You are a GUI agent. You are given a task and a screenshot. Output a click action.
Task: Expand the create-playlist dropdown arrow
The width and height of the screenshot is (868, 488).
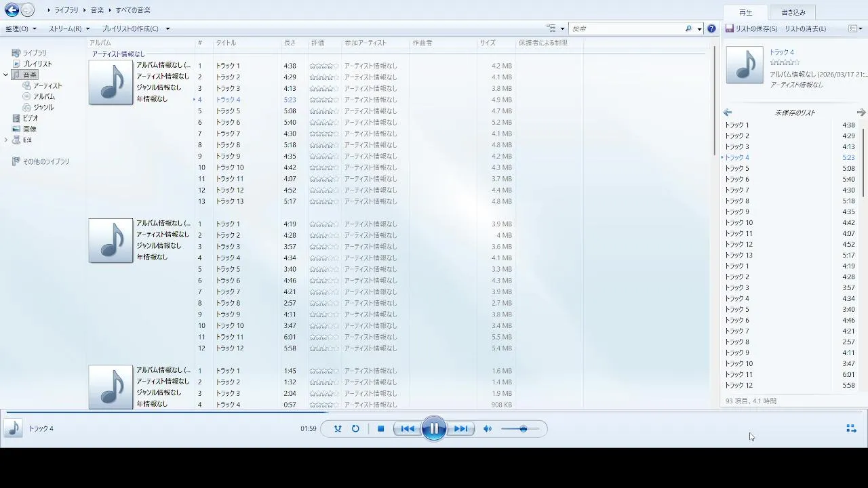coord(167,28)
